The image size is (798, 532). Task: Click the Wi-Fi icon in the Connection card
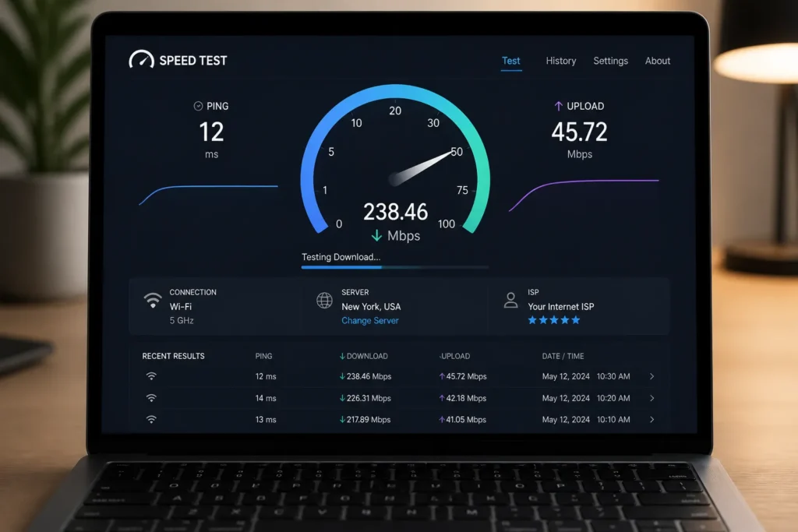tap(153, 300)
